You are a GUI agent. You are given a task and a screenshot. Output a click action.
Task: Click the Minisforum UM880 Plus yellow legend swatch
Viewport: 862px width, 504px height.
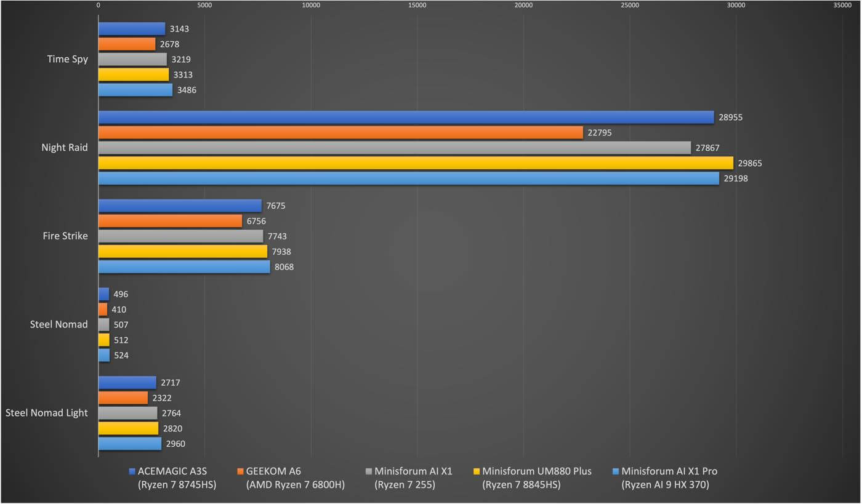[476, 472]
